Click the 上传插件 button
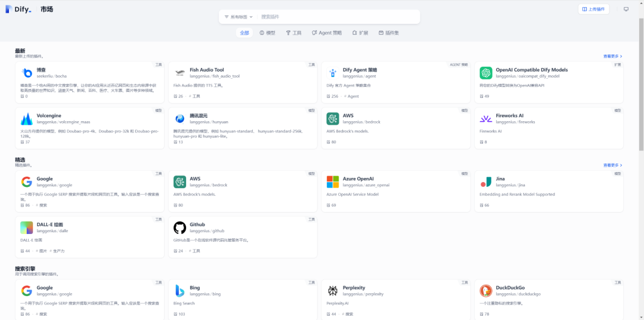644x320 pixels. 593,9
